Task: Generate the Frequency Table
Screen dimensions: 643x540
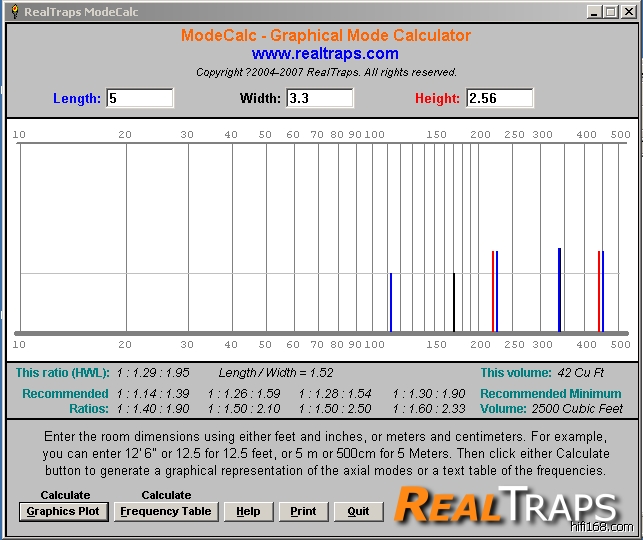Action: click(166, 511)
